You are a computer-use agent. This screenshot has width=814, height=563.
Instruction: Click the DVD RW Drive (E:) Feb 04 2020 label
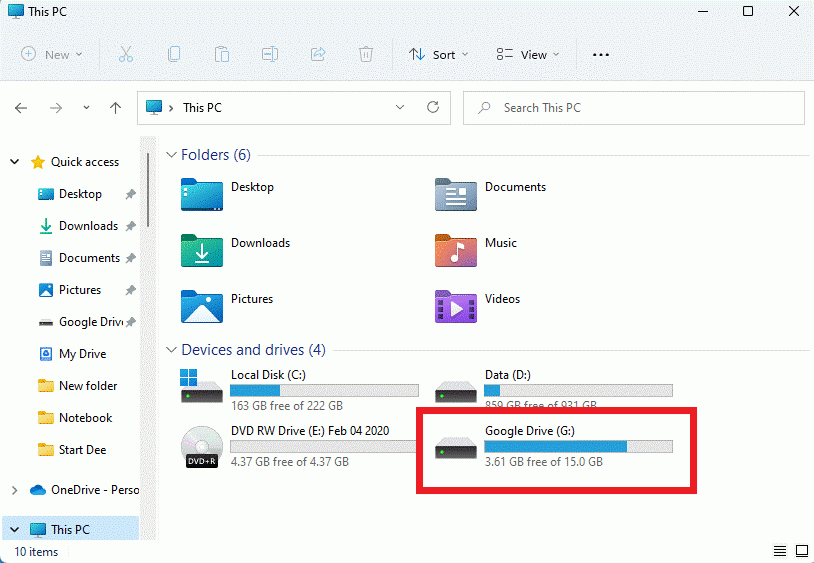[310, 431]
